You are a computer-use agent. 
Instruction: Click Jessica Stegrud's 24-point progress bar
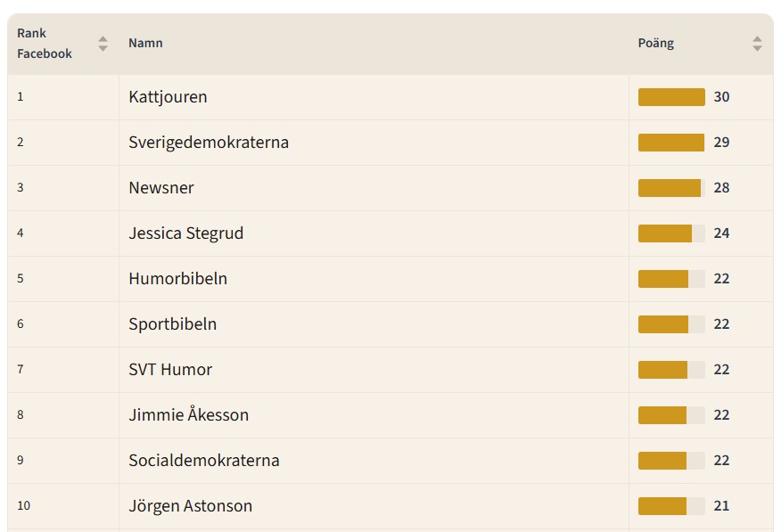[x=671, y=233]
